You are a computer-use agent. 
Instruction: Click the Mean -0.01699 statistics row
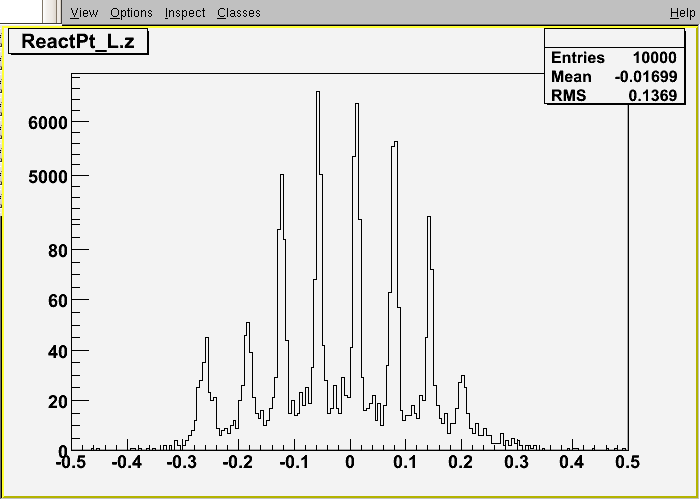tap(614, 76)
